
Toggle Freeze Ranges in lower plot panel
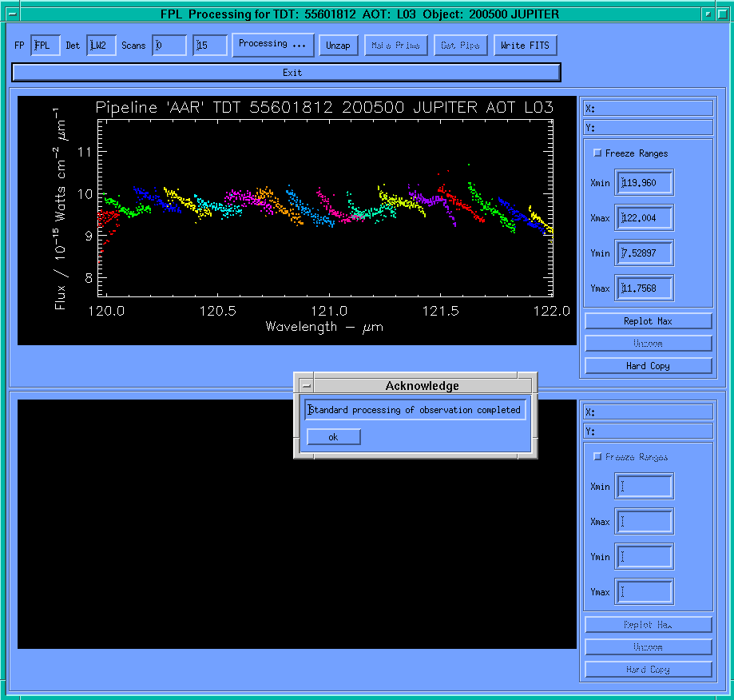pos(598,457)
